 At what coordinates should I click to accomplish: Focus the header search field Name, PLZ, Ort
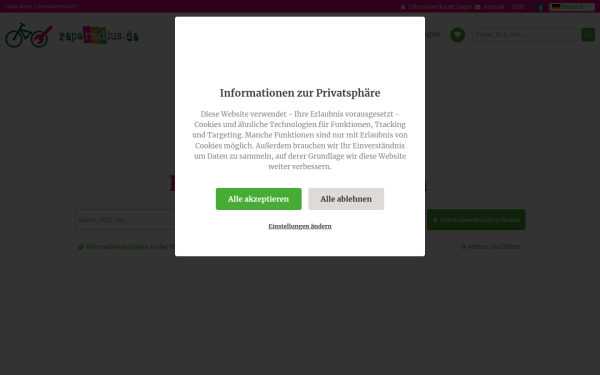(x=525, y=35)
